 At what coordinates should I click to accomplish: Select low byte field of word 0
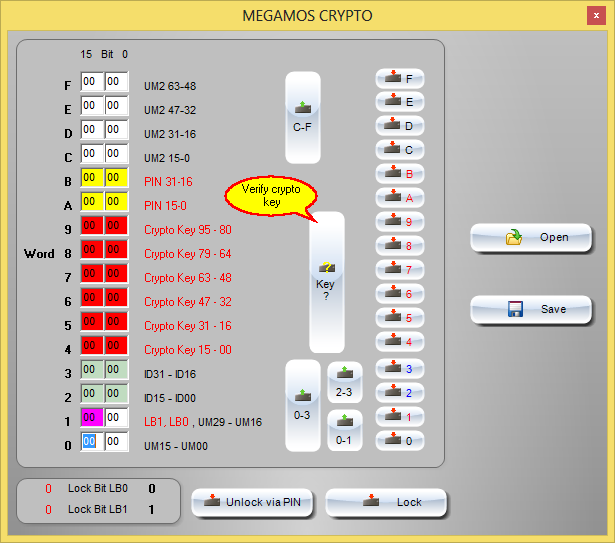point(116,441)
